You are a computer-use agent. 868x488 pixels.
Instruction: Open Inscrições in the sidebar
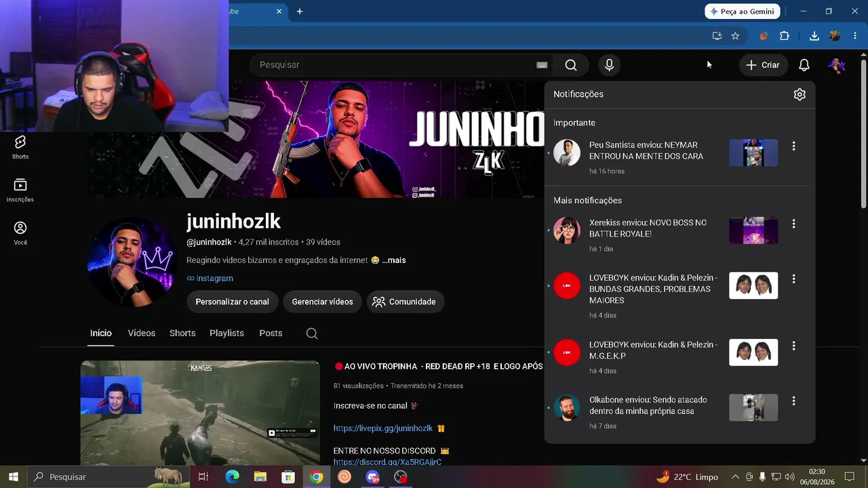pyautogui.click(x=20, y=190)
